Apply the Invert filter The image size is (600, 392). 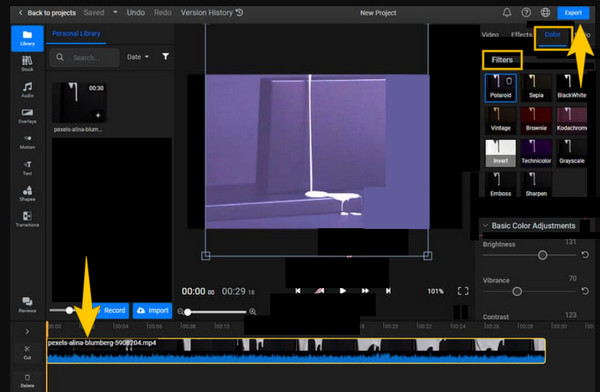click(501, 153)
